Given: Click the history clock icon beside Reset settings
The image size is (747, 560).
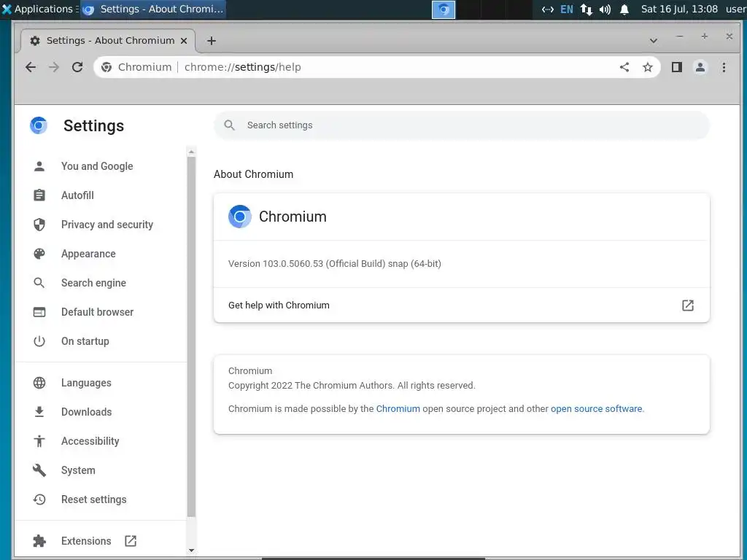Looking at the screenshot, I should point(39,499).
